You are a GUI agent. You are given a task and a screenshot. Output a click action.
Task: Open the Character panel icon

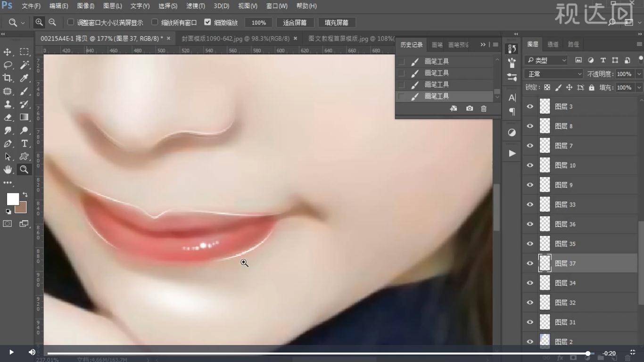click(512, 98)
